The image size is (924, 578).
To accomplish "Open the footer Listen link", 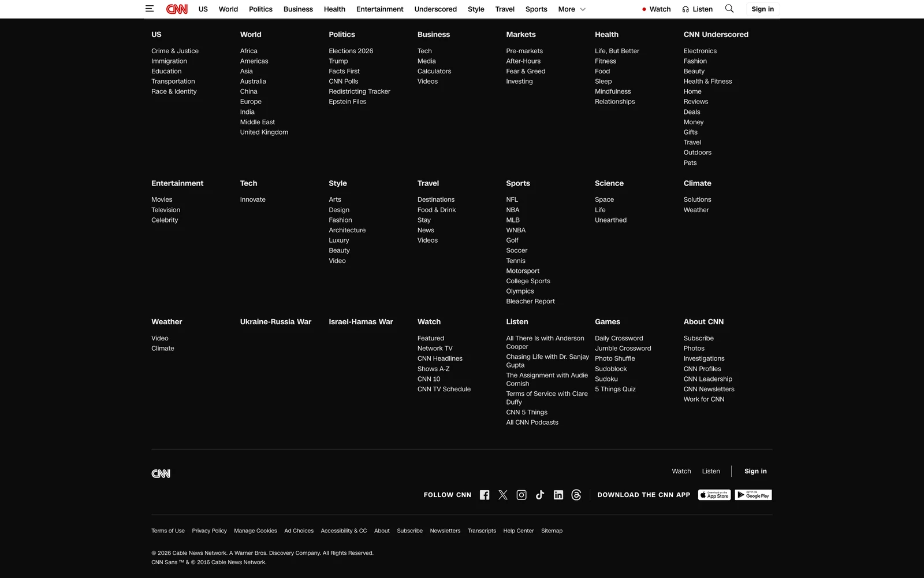I will [x=711, y=471].
